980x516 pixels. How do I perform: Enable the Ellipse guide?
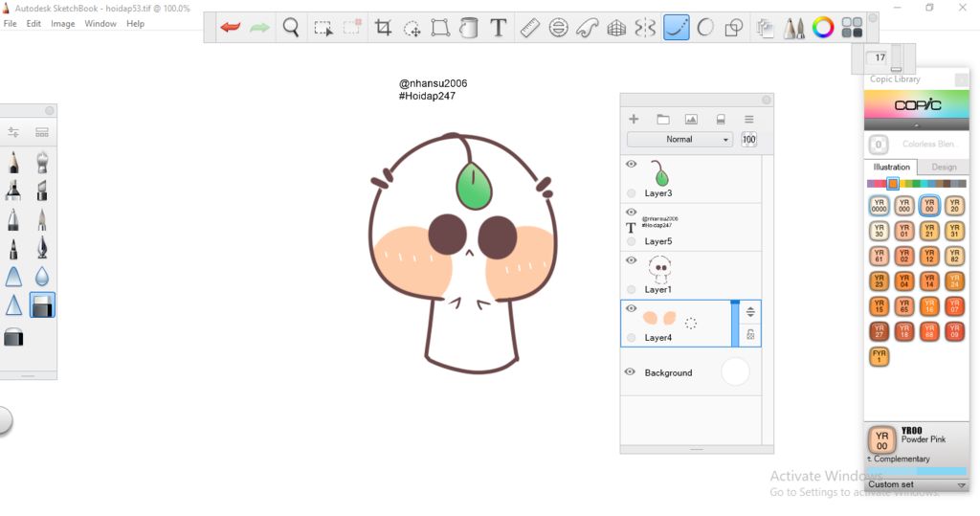(558, 28)
